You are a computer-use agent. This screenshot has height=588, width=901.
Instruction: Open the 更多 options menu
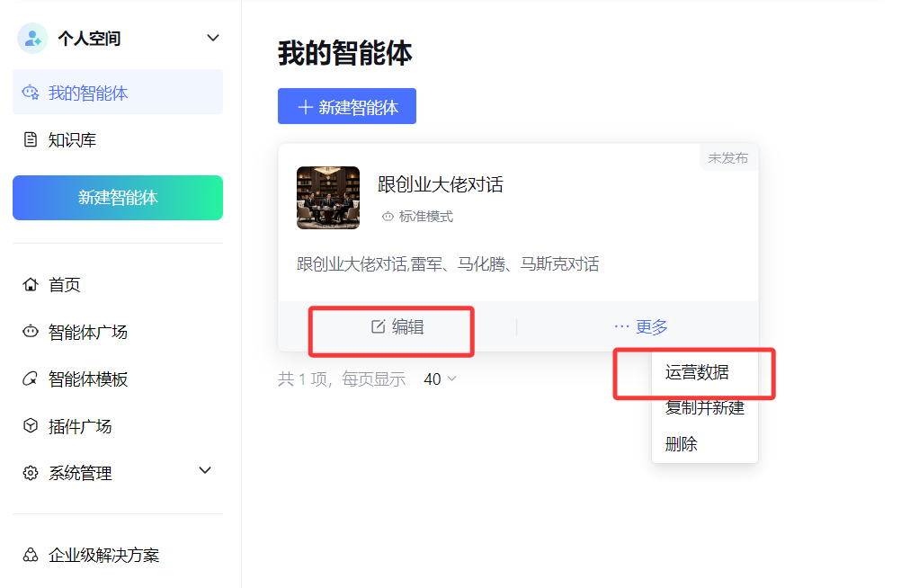click(x=640, y=326)
